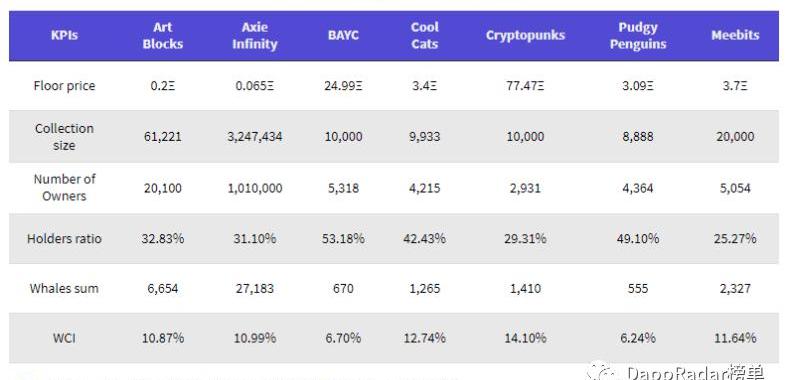Select BAYC holders ratio 53.18%
This screenshot has width=790, height=380.
(x=343, y=238)
